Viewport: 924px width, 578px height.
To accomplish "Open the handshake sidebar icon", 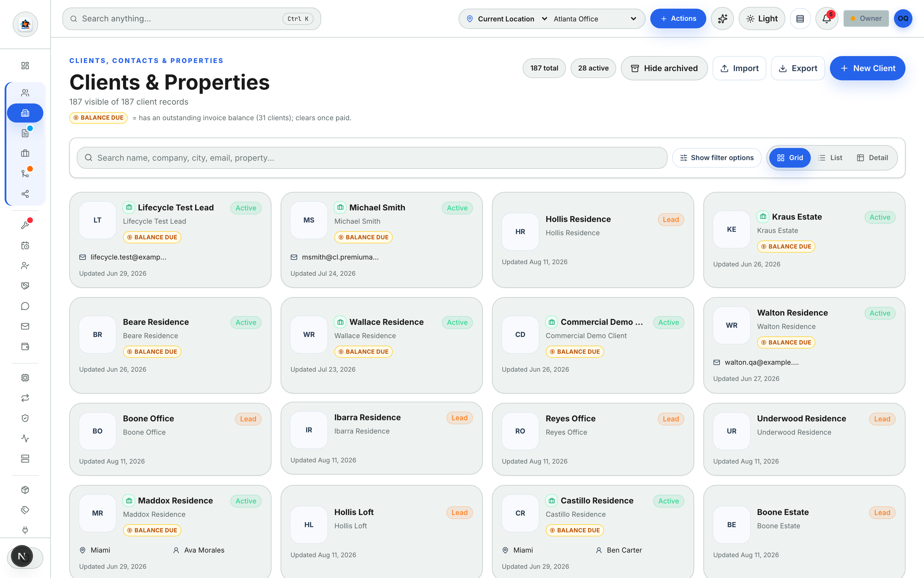I will [x=25, y=286].
